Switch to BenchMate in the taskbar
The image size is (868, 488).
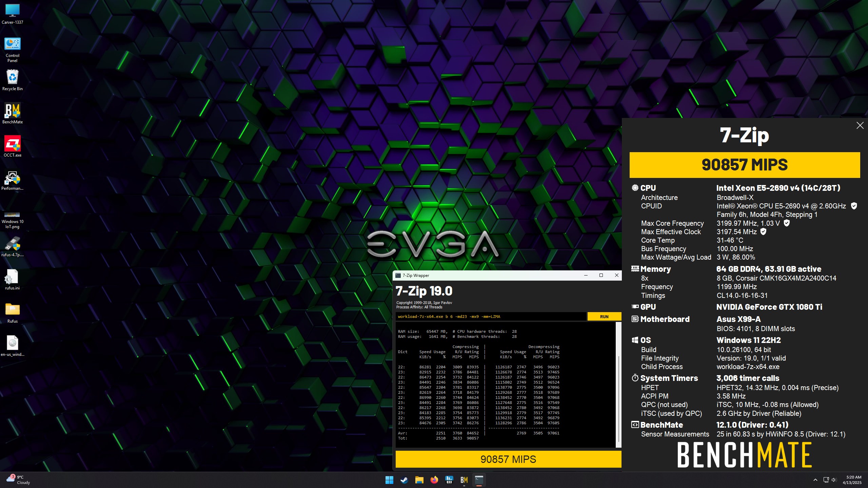[464, 480]
